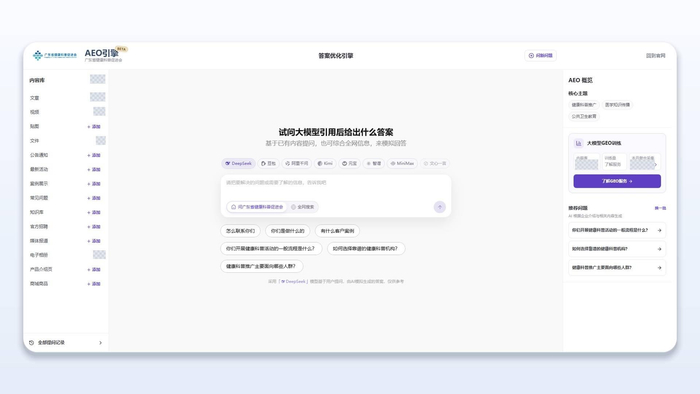Open the 知识库 content category
This screenshot has height=394, width=700.
tap(37, 212)
